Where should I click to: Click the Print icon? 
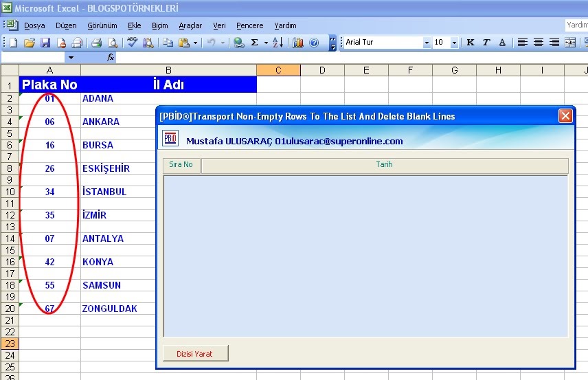96,43
